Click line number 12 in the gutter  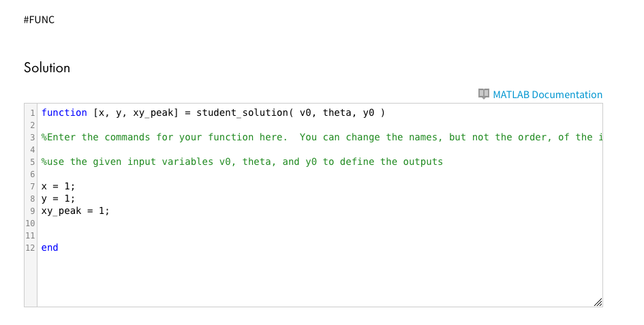click(x=30, y=247)
